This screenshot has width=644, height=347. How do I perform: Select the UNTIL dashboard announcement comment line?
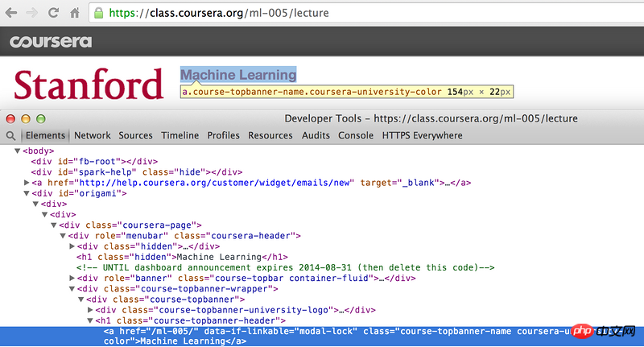coord(286,268)
